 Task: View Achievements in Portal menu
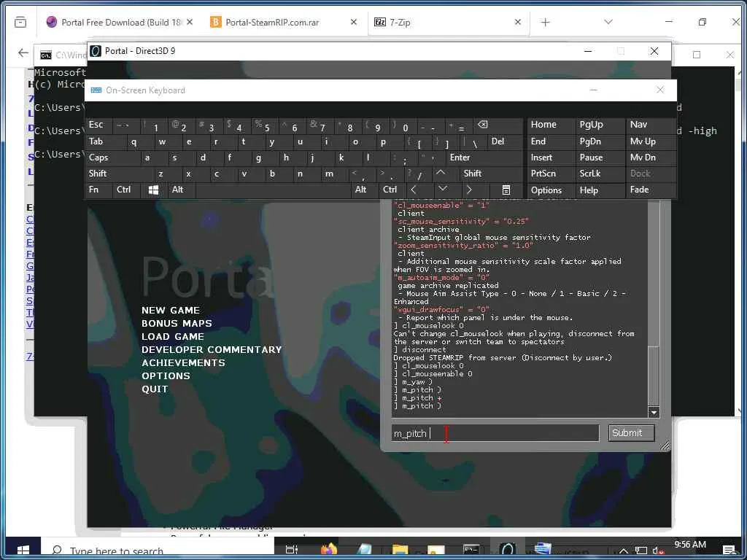pyautogui.click(x=183, y=363)
